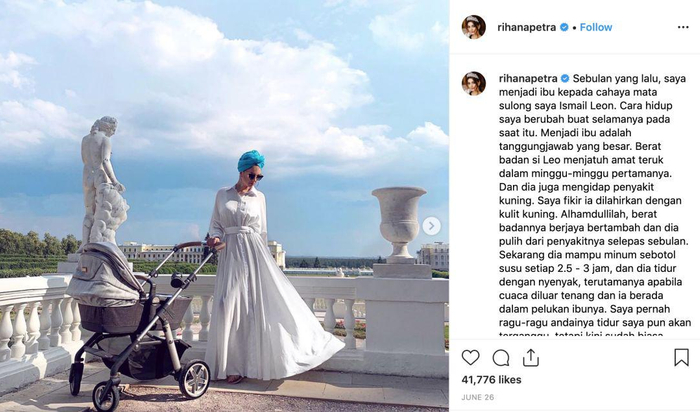Click the caption author avatar picture

coord(474,83)
